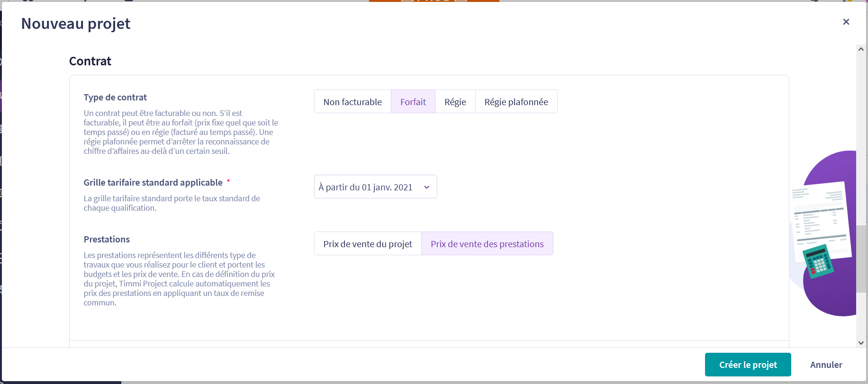Click Annuler to cancel the project
868x384 pixels.
[826, 365]
